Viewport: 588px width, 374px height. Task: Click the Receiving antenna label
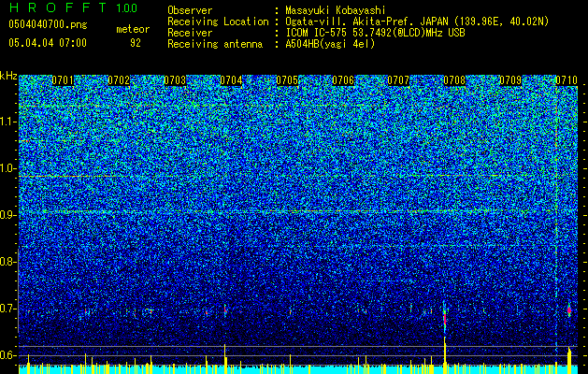(215, 44)
